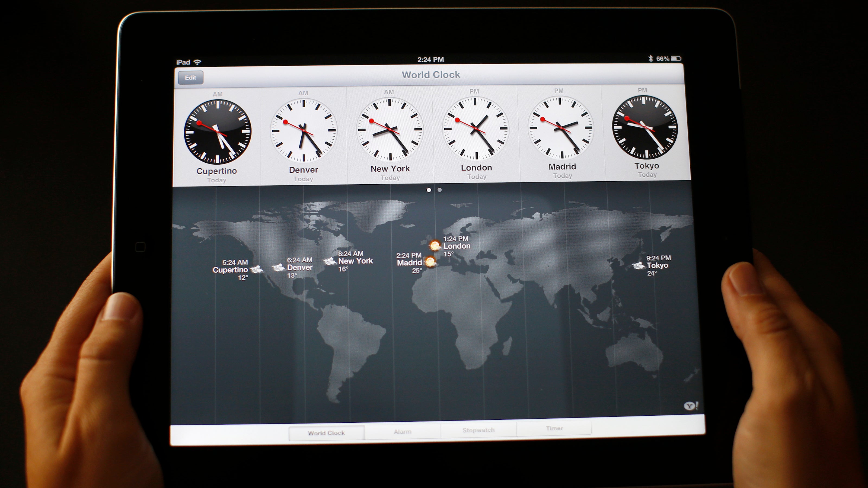Screen dimensions: 868x488
Task: Tap the Denver label on the map
Action: tap(300, 267)
